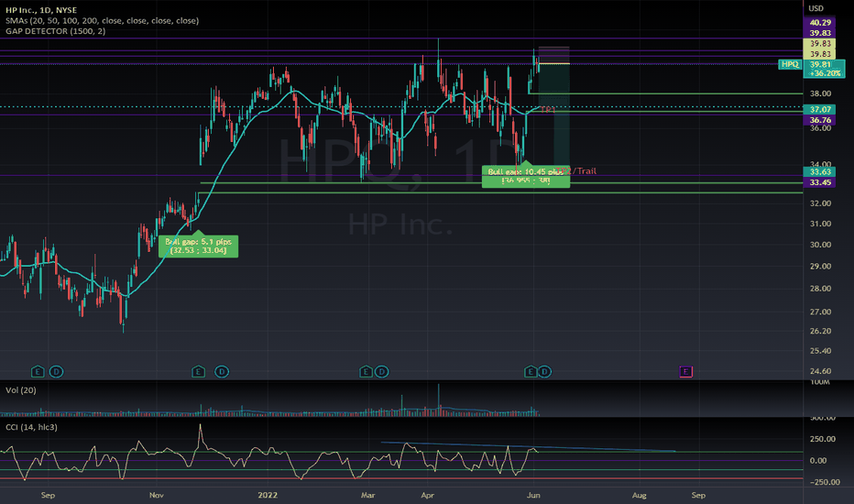Click 31.00 on the price axis
This screenshot has width=854, height=504.
coord(820,224)
